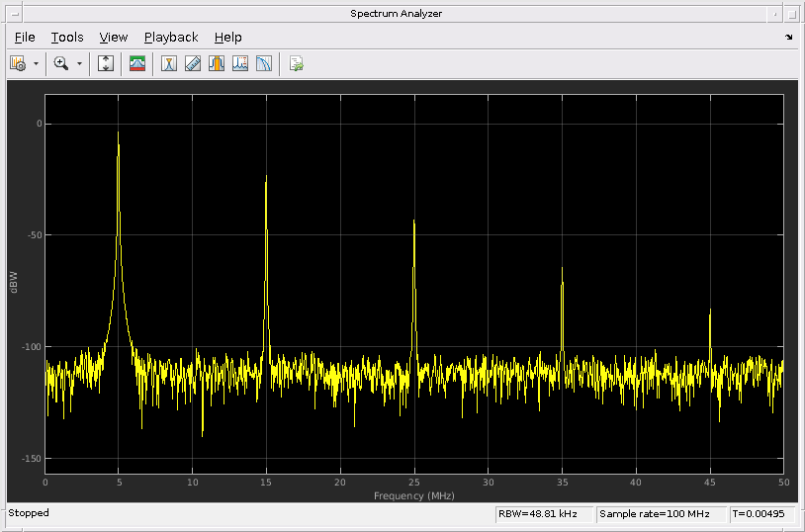Screen dimensions: 805x532
Task: Open the blue CCDF Measurements icon
Action: 264,63
